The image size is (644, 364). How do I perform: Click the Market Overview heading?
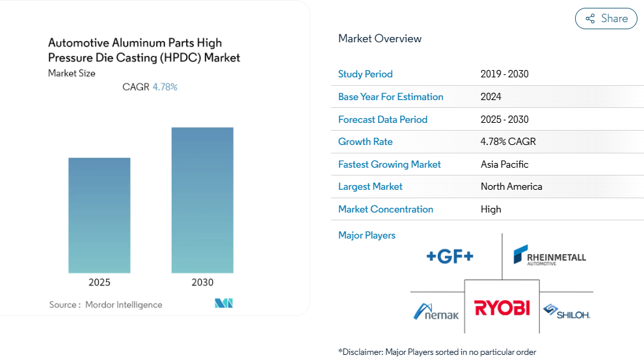(x=380, y=38)
